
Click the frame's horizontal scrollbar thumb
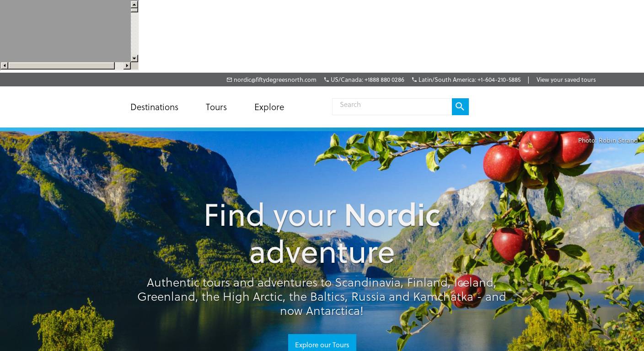61,66
